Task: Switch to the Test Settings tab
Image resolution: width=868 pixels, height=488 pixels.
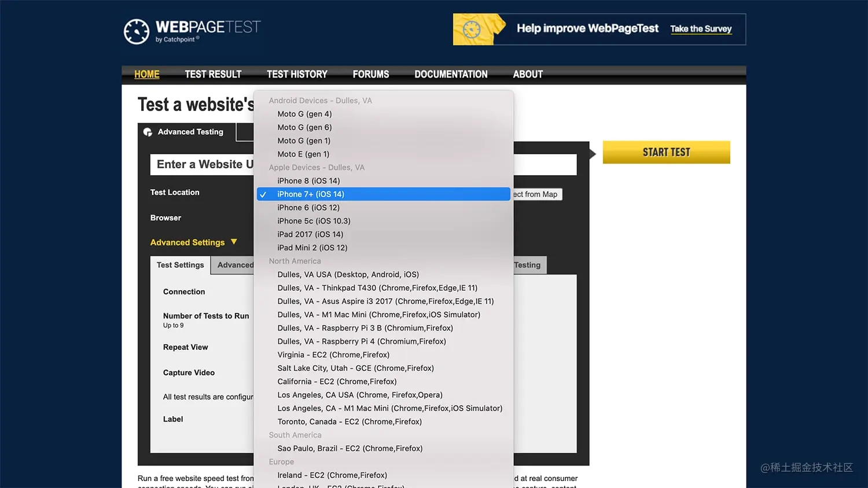Action: [180, 265]
